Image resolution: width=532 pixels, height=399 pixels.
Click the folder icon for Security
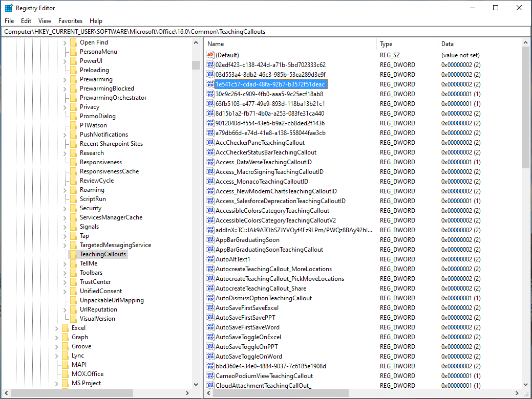73,208
